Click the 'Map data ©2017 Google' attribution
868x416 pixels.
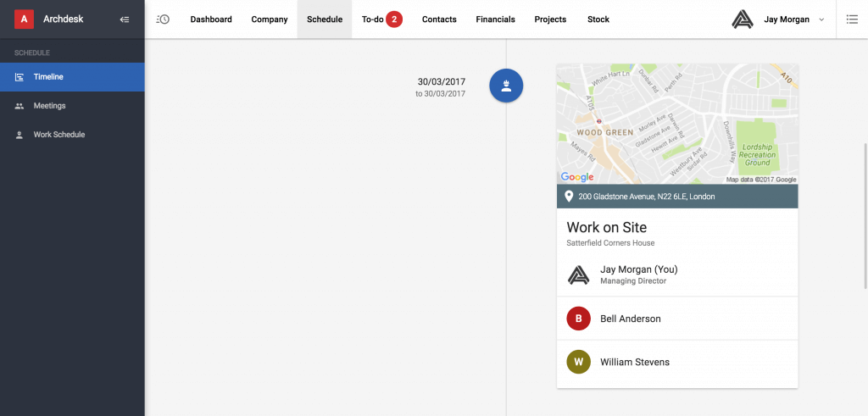761,180
